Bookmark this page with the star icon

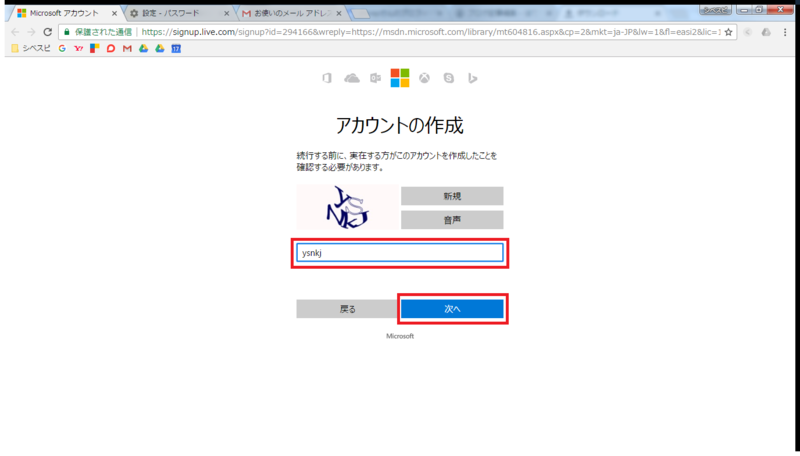point(728,32)
